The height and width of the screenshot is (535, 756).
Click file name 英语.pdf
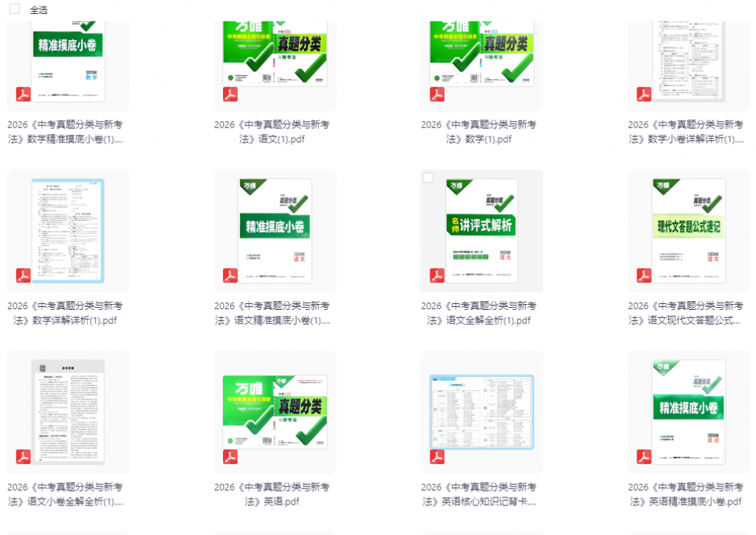pyautogui.click(x=272, y=494)
